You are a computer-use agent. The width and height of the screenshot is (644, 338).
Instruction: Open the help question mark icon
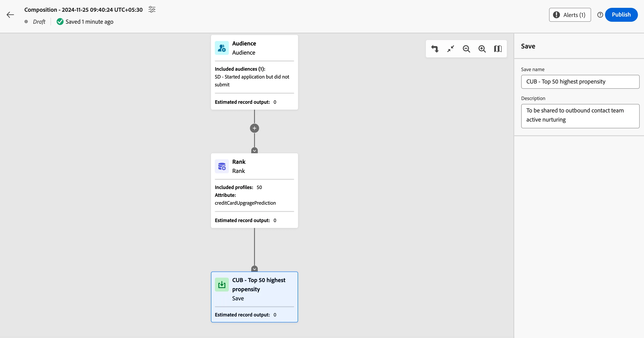click(600, 15)
